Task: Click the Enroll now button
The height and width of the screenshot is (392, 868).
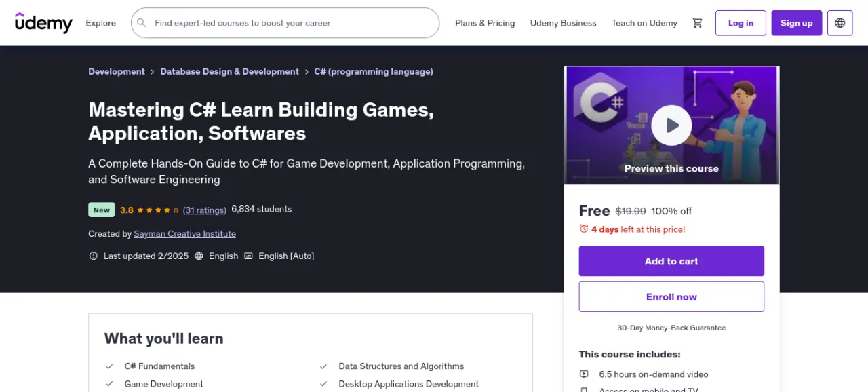Action: click(671, 297)
